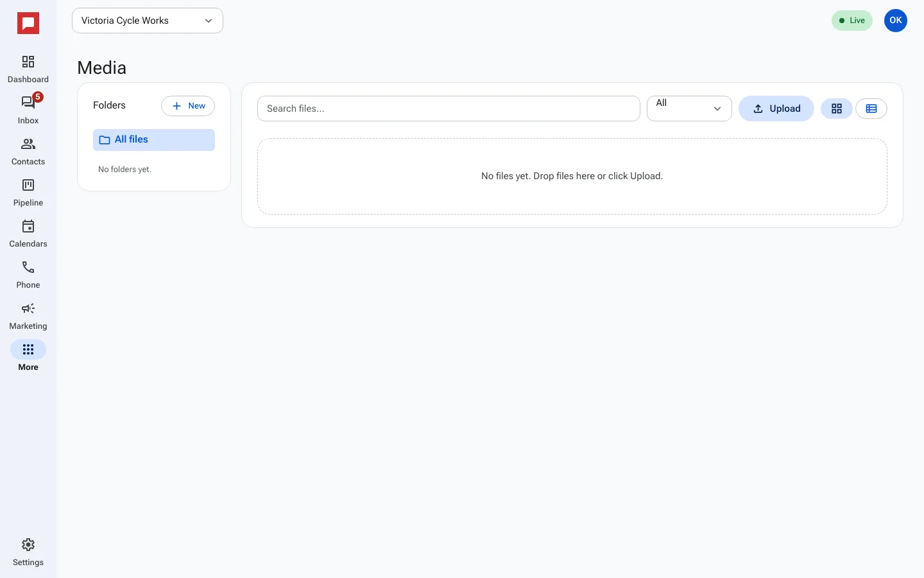924x578 pixels.
Task: Switch to list view
Action: coord(871,109)
